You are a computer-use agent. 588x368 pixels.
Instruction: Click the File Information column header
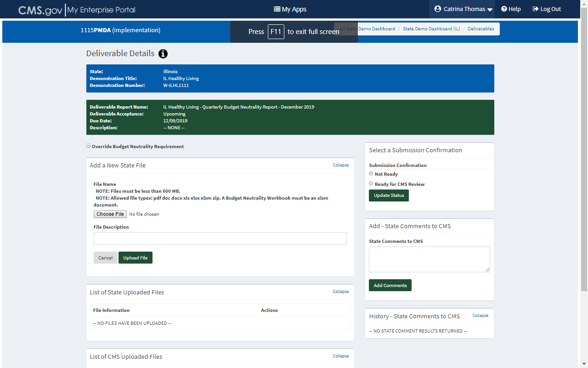pyautogui.click(x=111, y=310)
